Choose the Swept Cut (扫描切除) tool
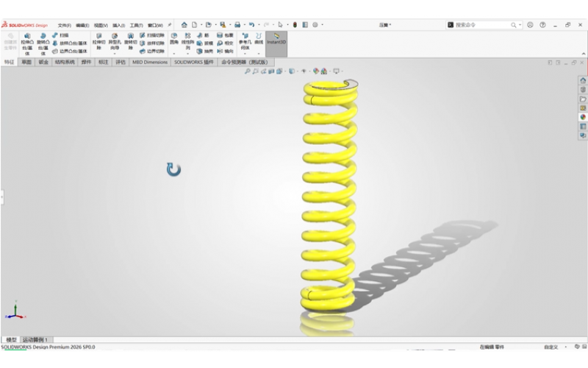The image size is (588, 368). (x=152, y=35)
